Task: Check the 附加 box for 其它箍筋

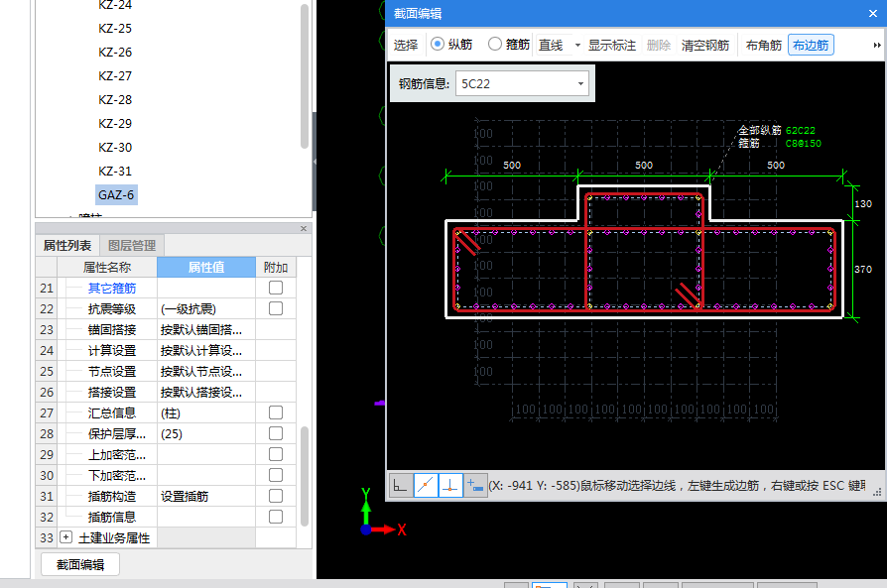Action: coord(276,288)
